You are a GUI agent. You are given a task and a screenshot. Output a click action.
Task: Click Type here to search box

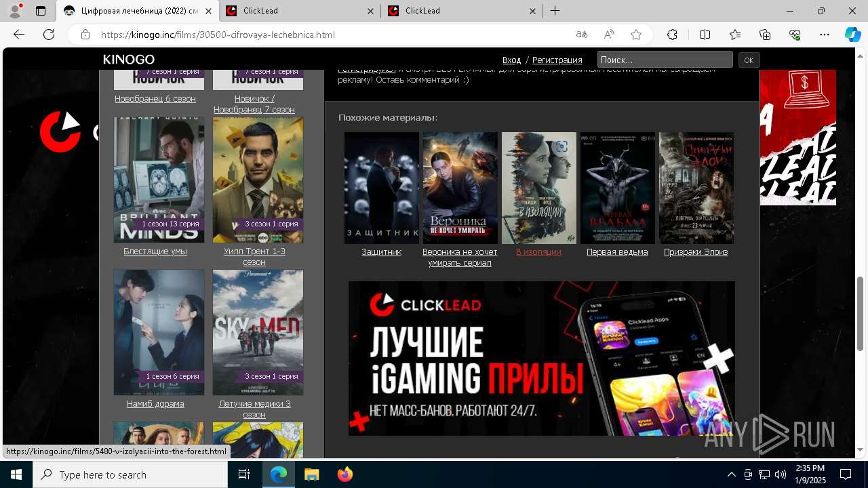click(130, 474)
